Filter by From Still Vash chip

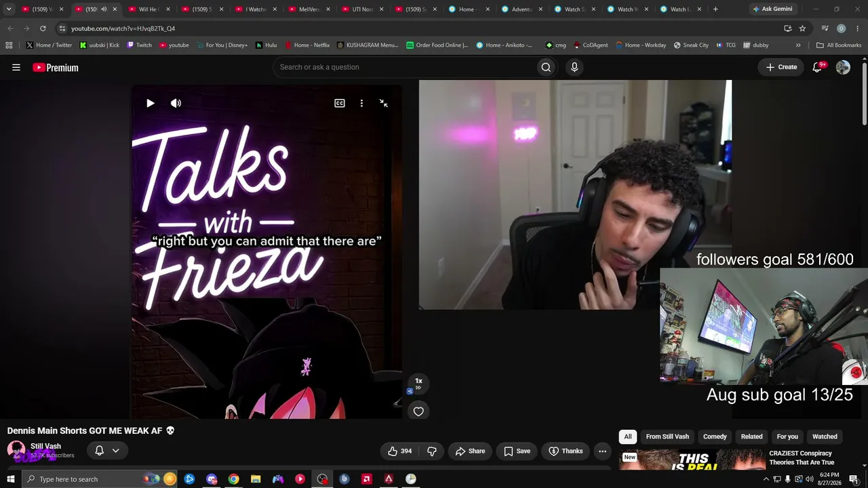(667, 436)
